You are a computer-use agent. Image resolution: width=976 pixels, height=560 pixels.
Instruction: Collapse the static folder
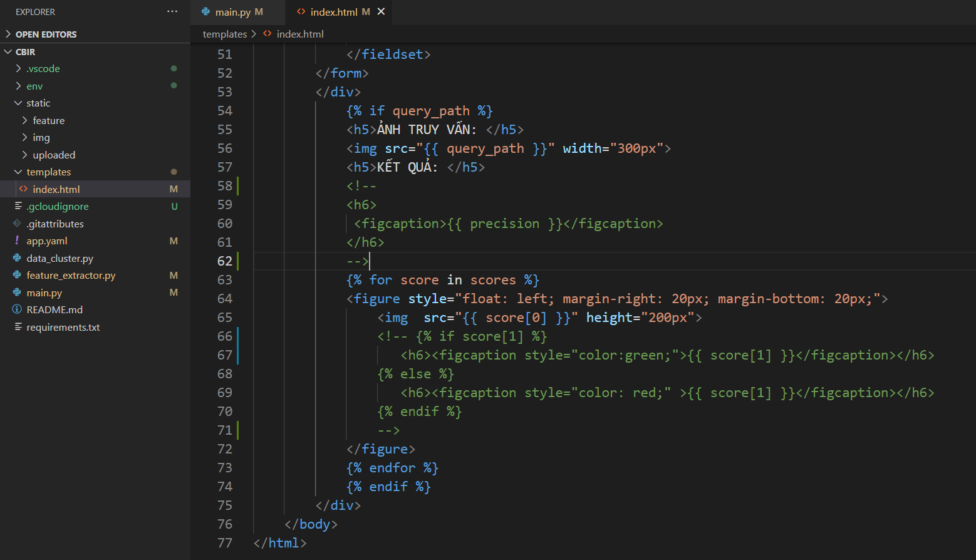click(x=38, y=103)
